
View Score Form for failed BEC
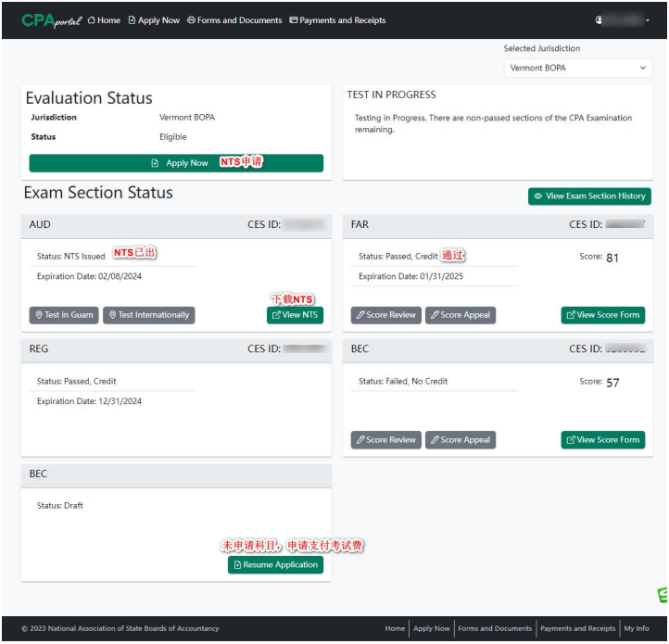602,440
